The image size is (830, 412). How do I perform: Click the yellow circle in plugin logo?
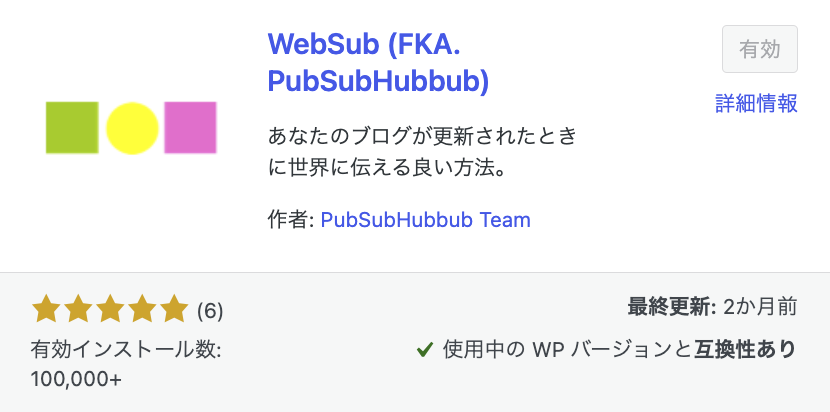[132, 128]
